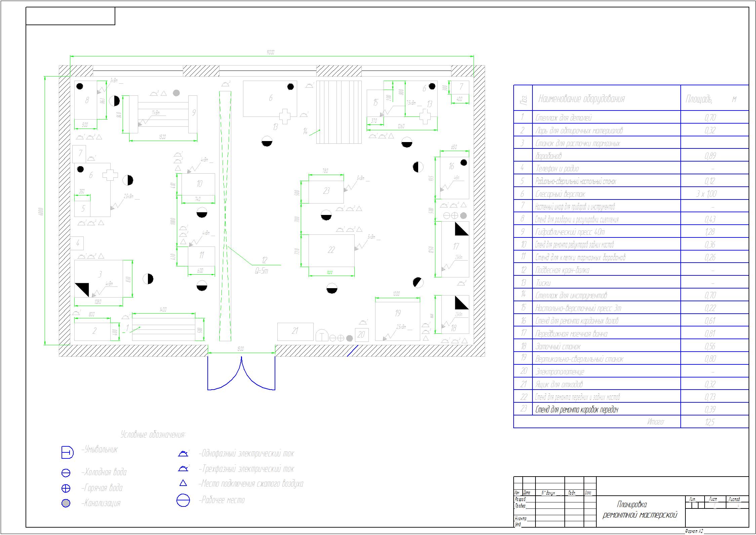Image resolution: width=756 pixels, height=535 pixels.
Task: Click the Гидравлический пресс 40т row
Action: pos(631,232)
